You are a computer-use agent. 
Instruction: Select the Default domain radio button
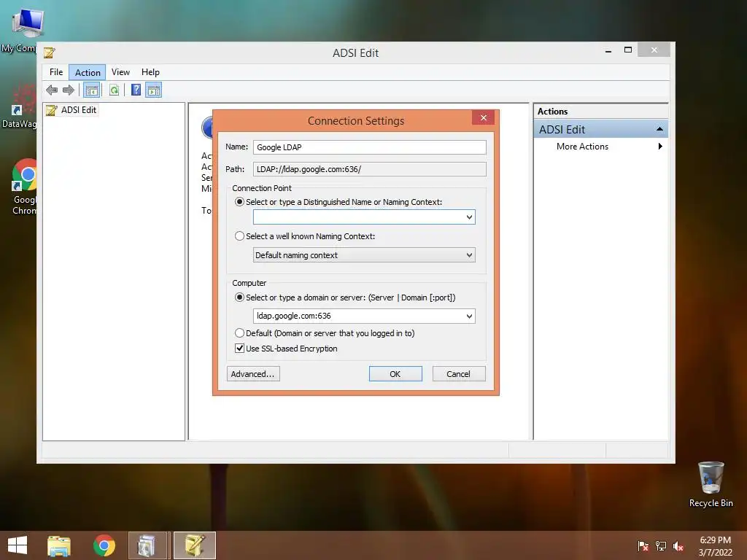pyautogui.click(x=239, y=332)
